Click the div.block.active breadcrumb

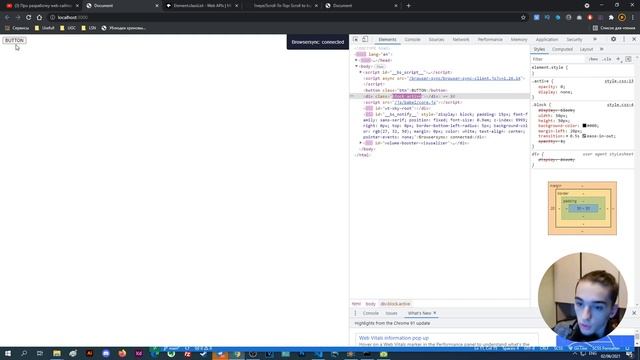395,304
